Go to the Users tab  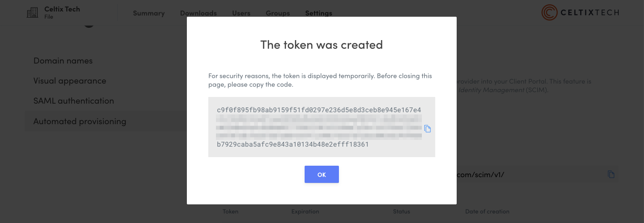tap(241, 13)
